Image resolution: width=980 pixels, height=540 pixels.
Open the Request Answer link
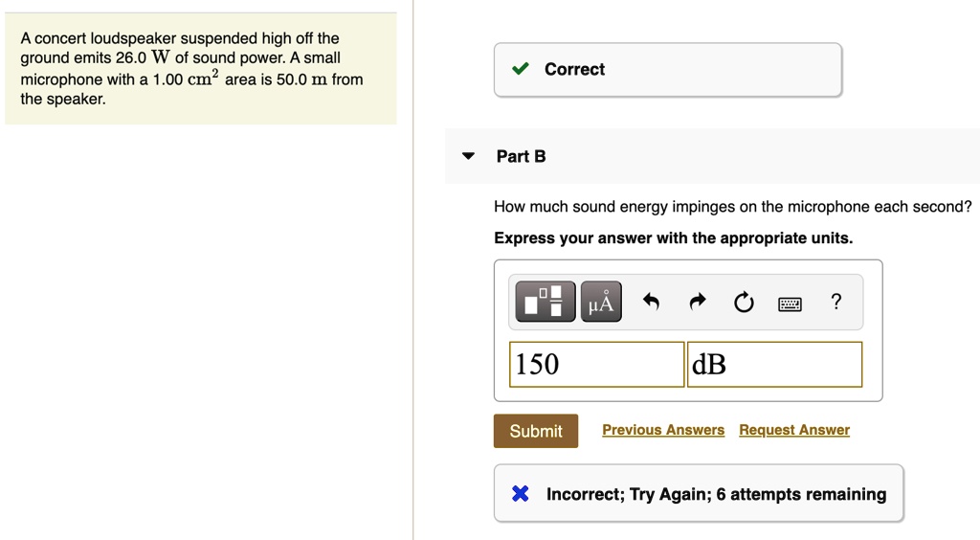click(794, 430)
